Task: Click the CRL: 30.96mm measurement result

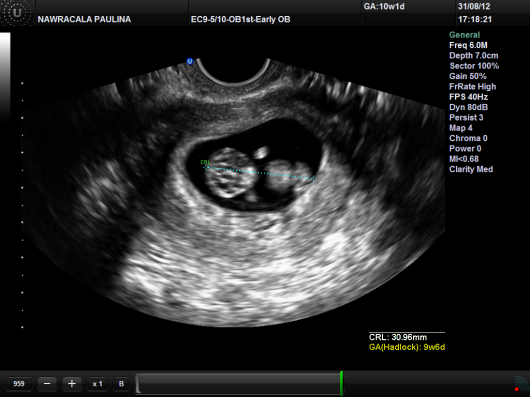Action: pos(398,337)
